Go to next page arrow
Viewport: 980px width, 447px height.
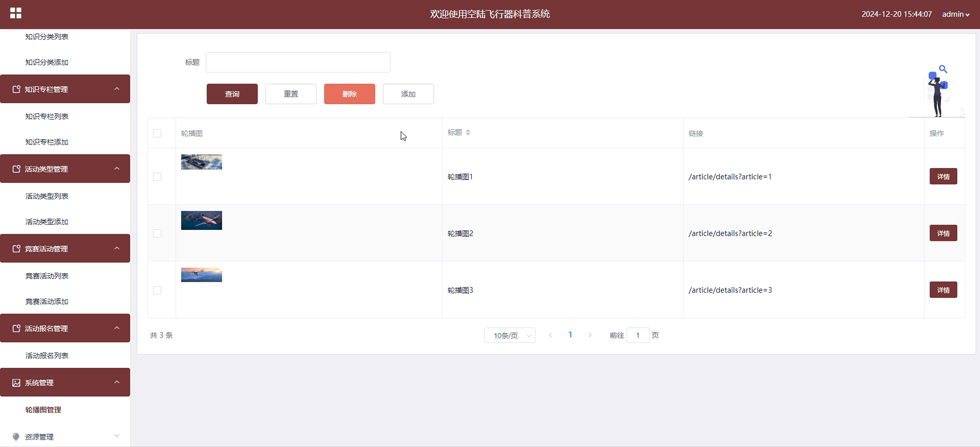pos(590,335)
